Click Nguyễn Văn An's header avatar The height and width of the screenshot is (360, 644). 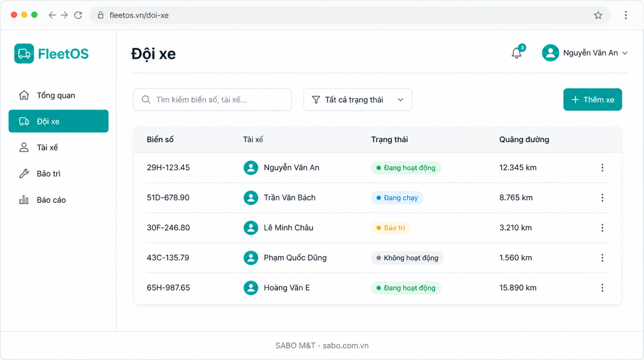[x=551, y=53]
